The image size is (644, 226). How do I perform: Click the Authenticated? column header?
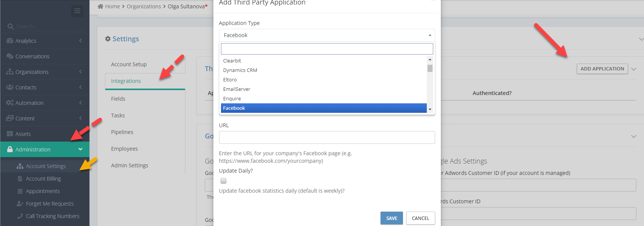coord(492,93)
